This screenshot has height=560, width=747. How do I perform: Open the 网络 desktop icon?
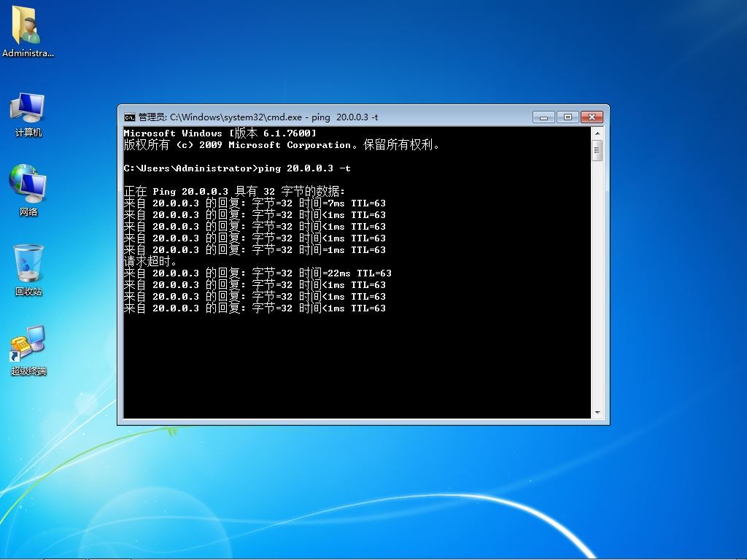coord(28,190)
